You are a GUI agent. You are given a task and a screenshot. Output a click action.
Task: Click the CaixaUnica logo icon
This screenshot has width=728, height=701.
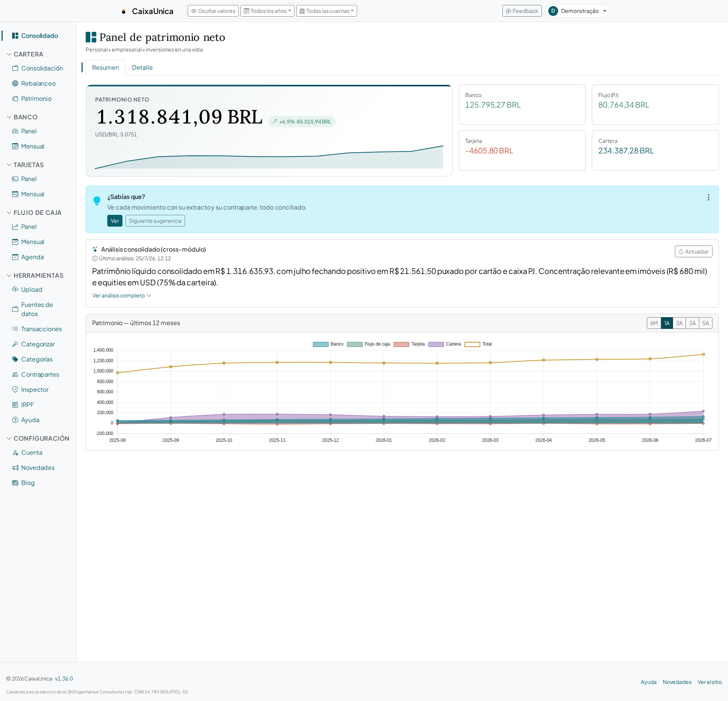[x=124, y=11]
